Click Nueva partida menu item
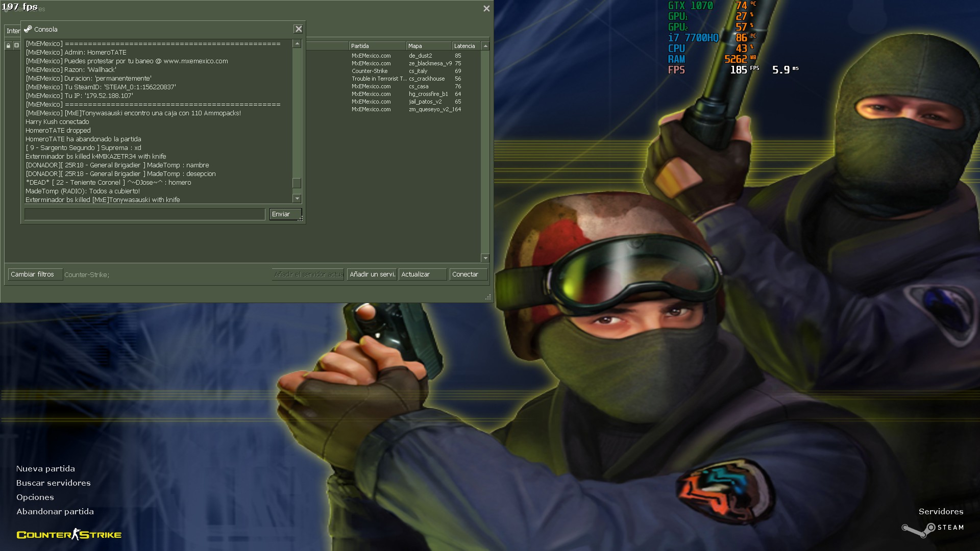Viewport: 980px width, 551px height. (x=45, y=469)
